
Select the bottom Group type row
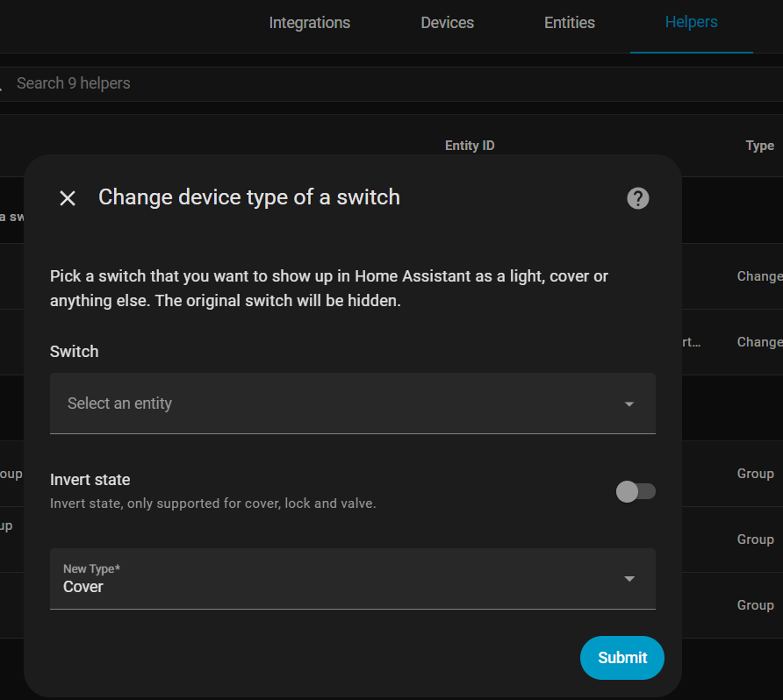point(755,605)
